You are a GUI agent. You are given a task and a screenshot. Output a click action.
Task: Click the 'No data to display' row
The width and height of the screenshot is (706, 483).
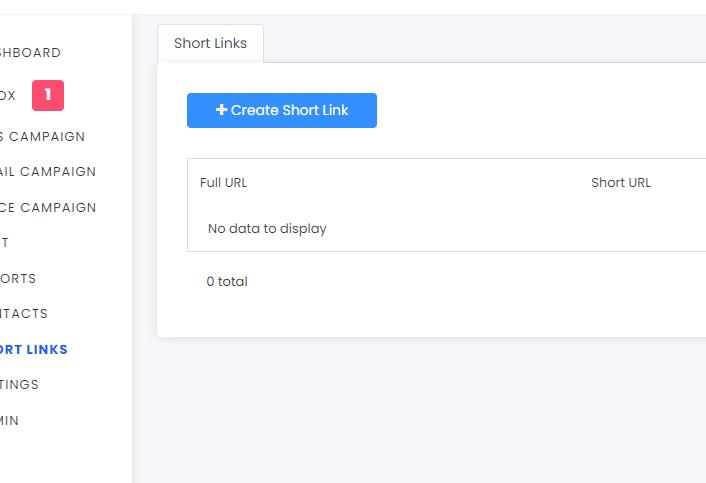(x=267, y=229)
